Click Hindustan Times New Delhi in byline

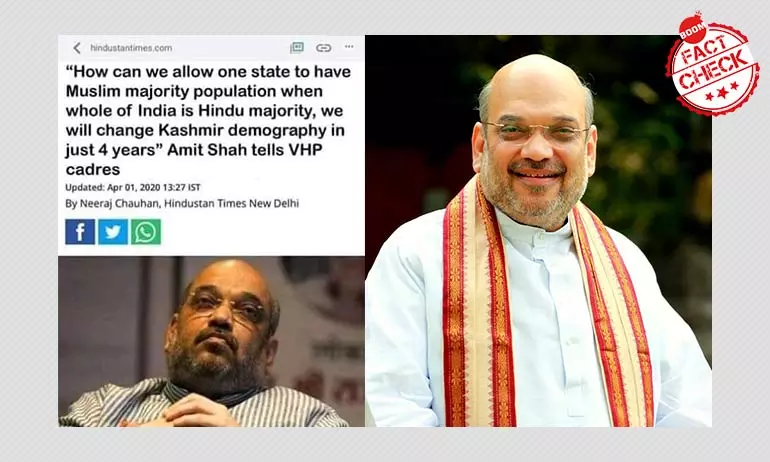click(x=231, y=203)
